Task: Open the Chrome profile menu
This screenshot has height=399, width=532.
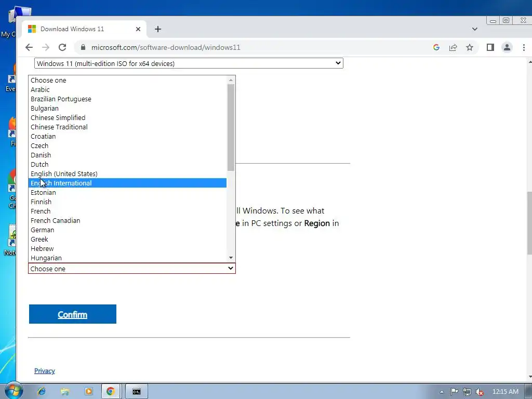Action: 507,47
